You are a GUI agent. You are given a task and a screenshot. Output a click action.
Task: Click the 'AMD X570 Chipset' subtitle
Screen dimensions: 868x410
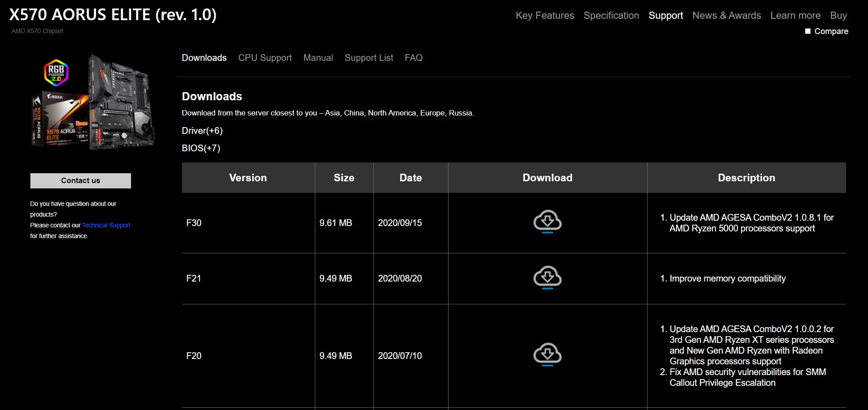point(37,31)
